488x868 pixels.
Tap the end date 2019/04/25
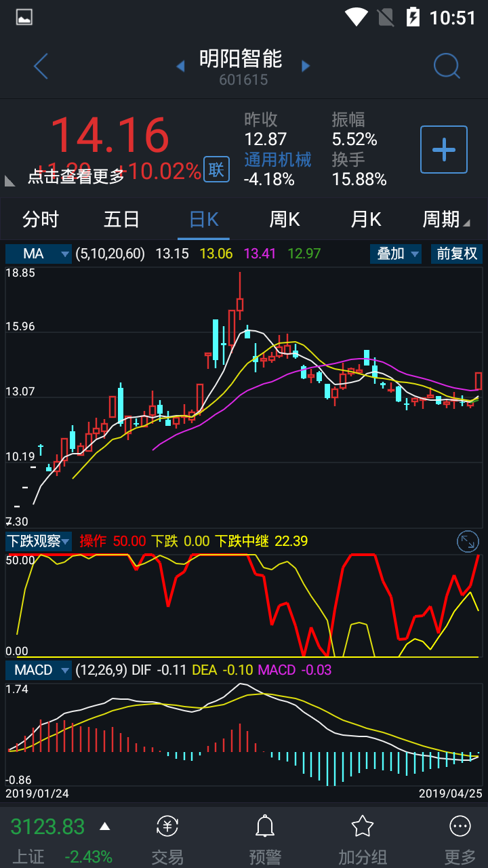click(x=451, y=793)
